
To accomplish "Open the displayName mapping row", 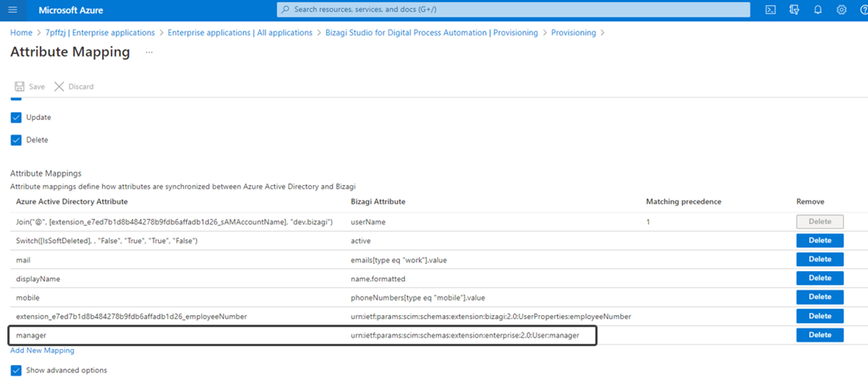I will (x=38, y=278).
